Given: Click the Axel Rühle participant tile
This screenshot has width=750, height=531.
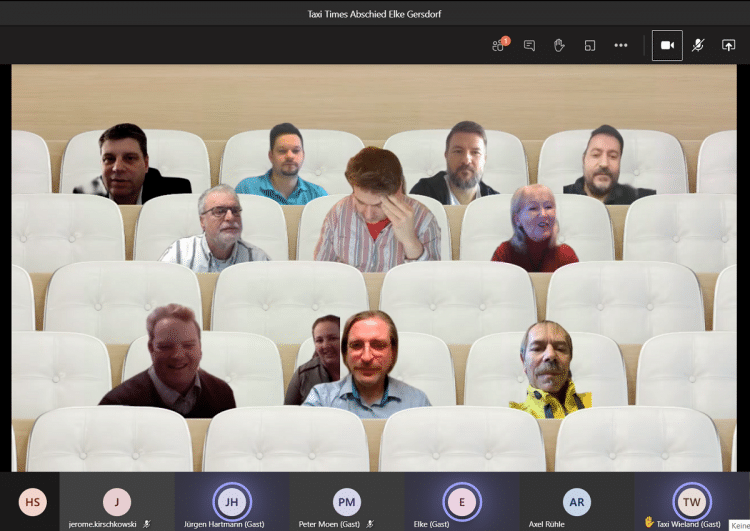Looking at the screenshot, I should click(x=577, y=502).
